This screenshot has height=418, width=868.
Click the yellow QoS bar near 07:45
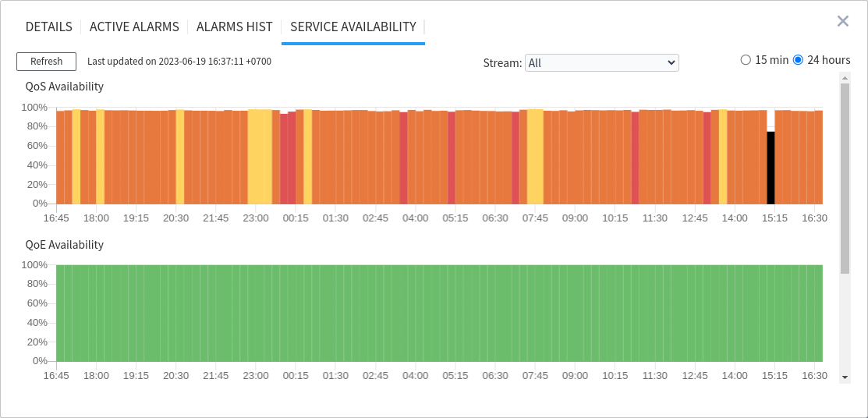point(535,156)
